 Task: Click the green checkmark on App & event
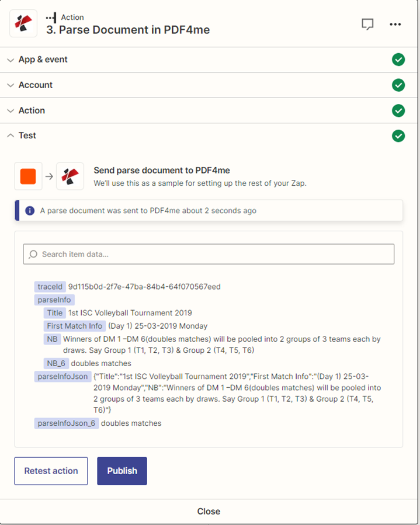(x=398, y=60)
